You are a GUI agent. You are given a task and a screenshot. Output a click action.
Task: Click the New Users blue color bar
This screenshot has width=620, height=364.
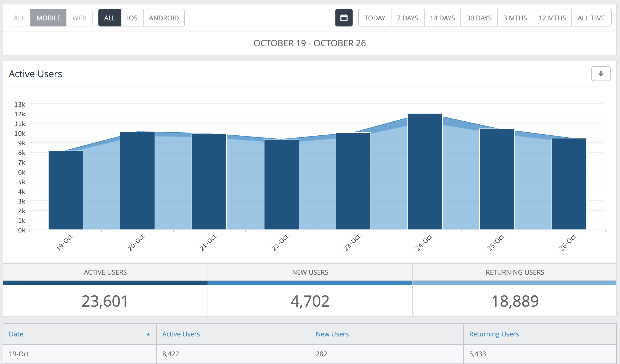tap(310, 283)
